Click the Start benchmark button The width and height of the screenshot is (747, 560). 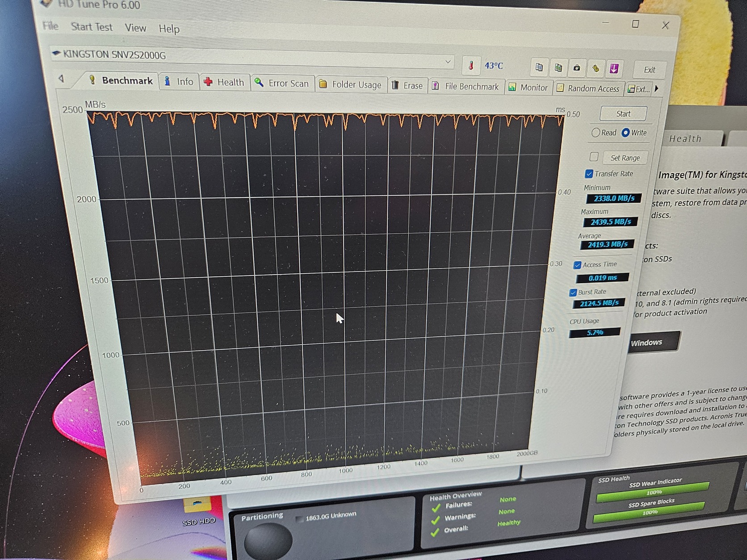click(623, 113)
